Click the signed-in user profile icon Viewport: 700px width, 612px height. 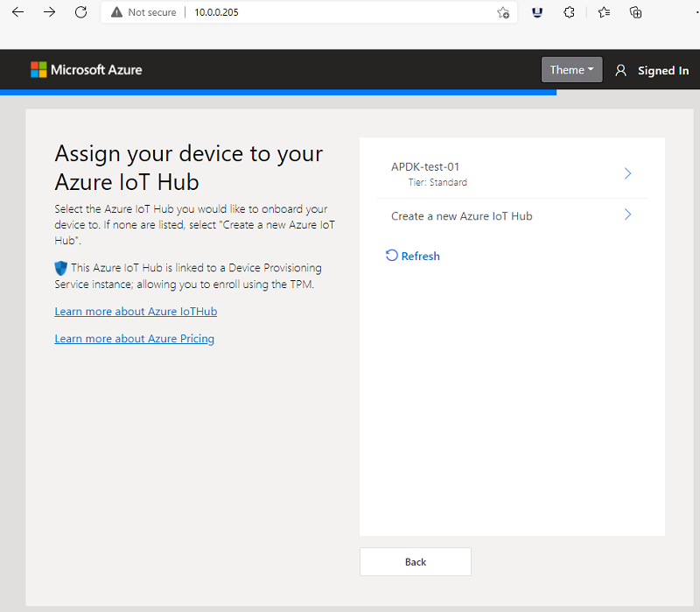click(x=620, y=70)
